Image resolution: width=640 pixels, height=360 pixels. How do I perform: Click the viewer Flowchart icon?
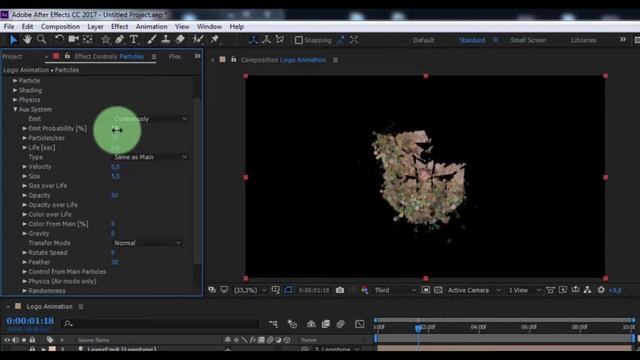pos(588,290)
